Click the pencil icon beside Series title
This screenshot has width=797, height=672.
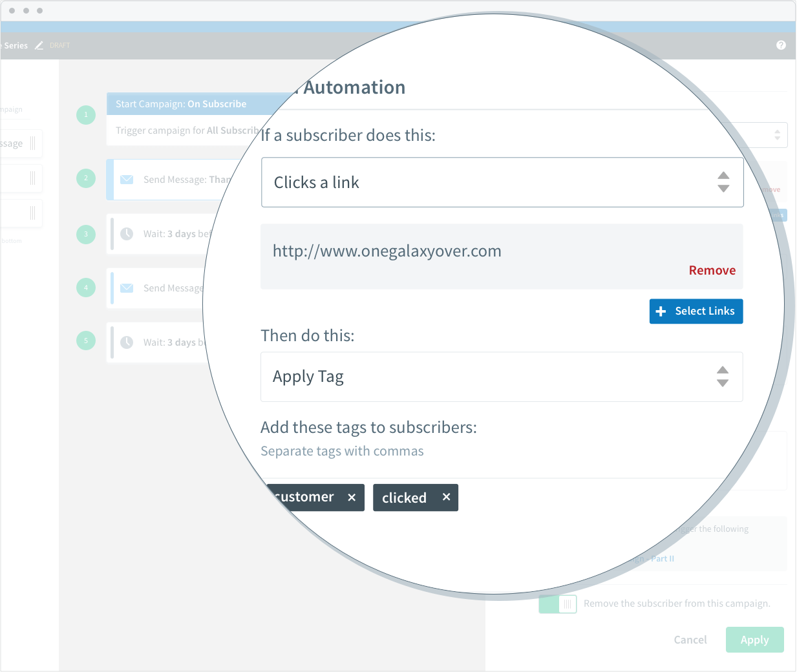pos(39,45)
